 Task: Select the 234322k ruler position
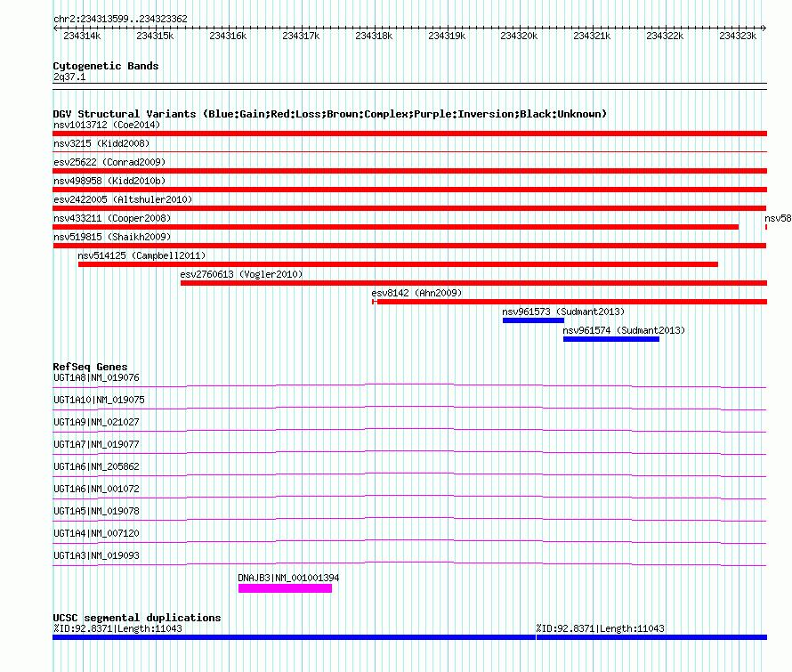click(665, 36)
